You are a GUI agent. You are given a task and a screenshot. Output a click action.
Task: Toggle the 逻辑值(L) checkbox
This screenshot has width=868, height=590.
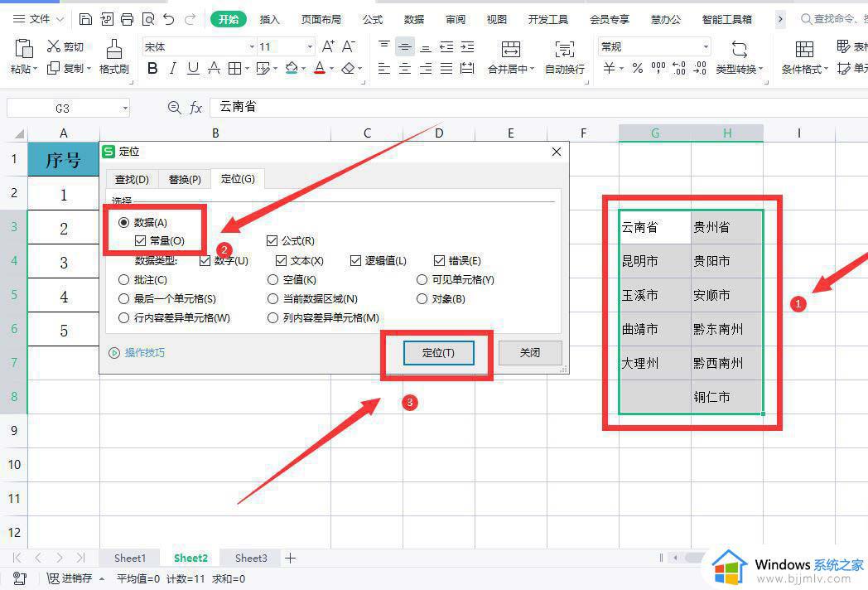point(356,260)
